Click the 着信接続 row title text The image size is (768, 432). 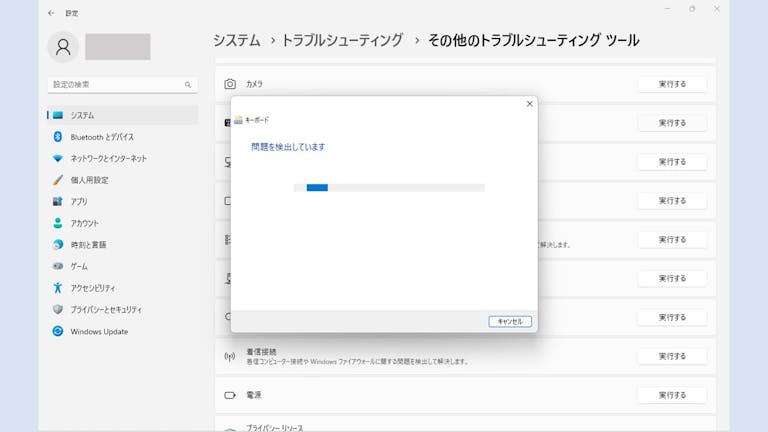[x=261, y=352]
